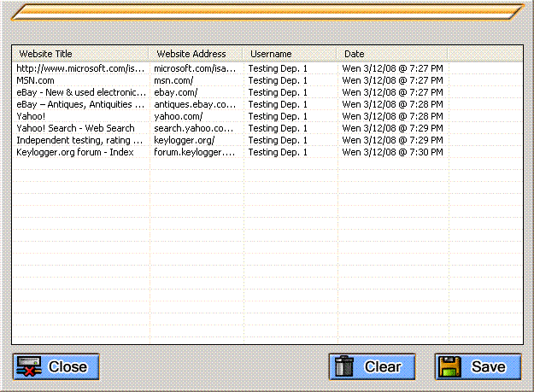Click the floppy disk Save icon

click(x=450, y=366)
